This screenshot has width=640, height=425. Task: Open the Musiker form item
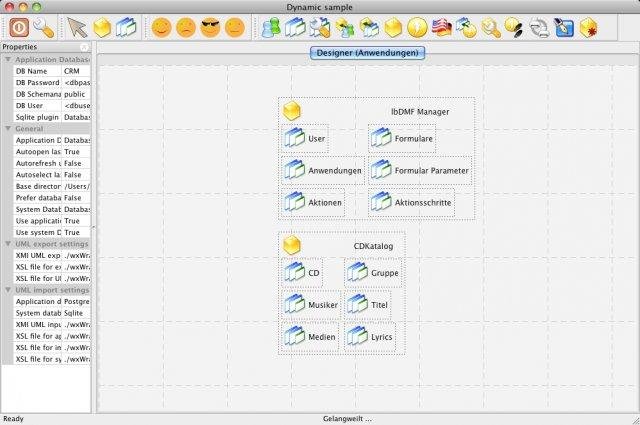click(x=311, y=305)
